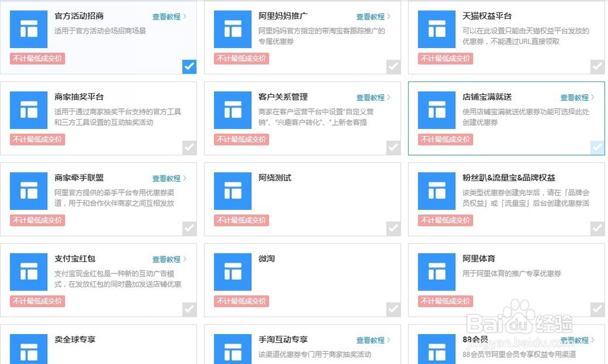Click 不计最低成交价 tag on 官方活动招商

(37, 58)
